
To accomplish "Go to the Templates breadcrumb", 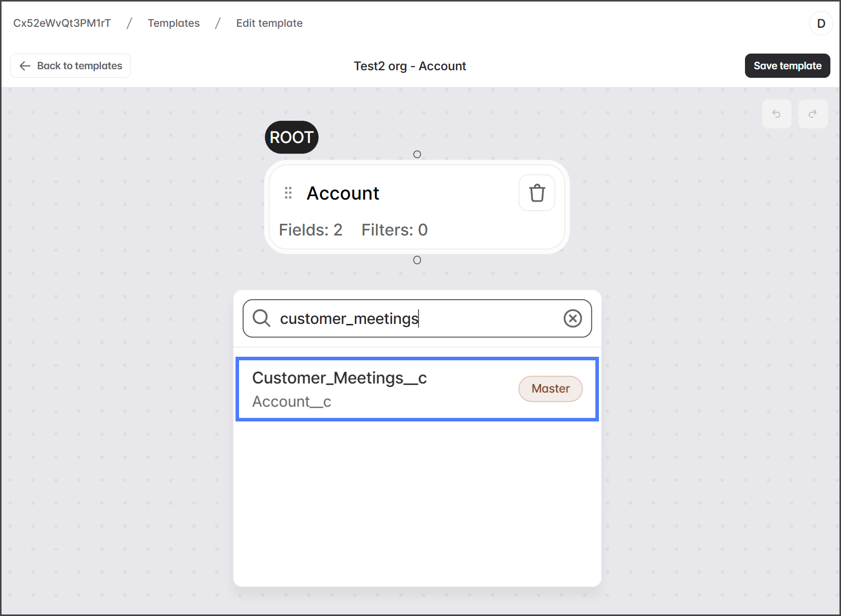I will click(x=173, y=23).
